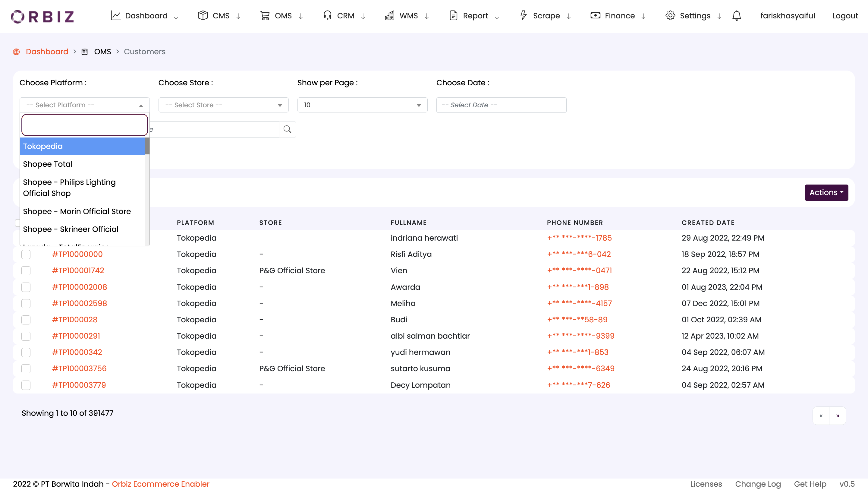The width and height of the screenshot is (868, 490).
Task: Click the Finance money icon
Action: click(596, 15)
